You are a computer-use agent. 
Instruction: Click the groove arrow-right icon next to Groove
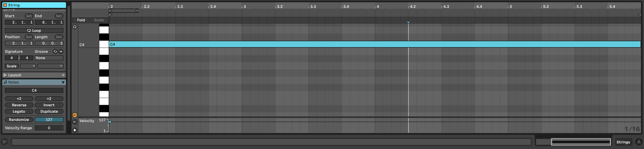61,51
